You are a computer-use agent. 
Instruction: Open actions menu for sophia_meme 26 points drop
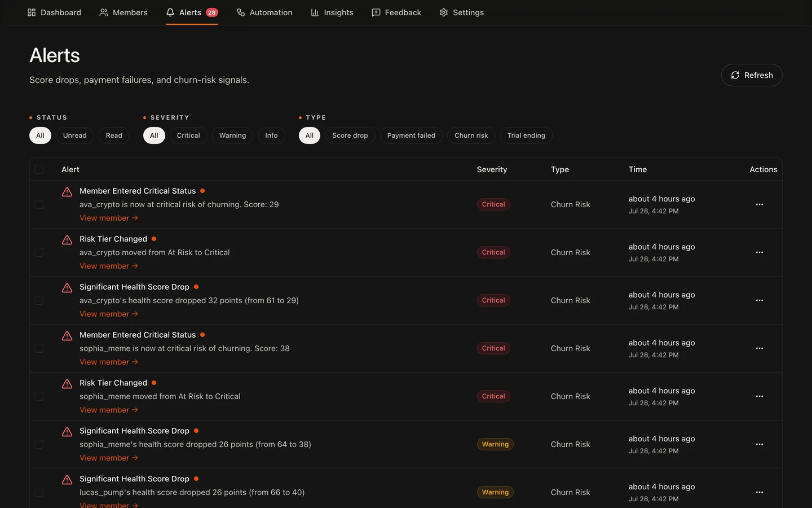coord(760,444)
